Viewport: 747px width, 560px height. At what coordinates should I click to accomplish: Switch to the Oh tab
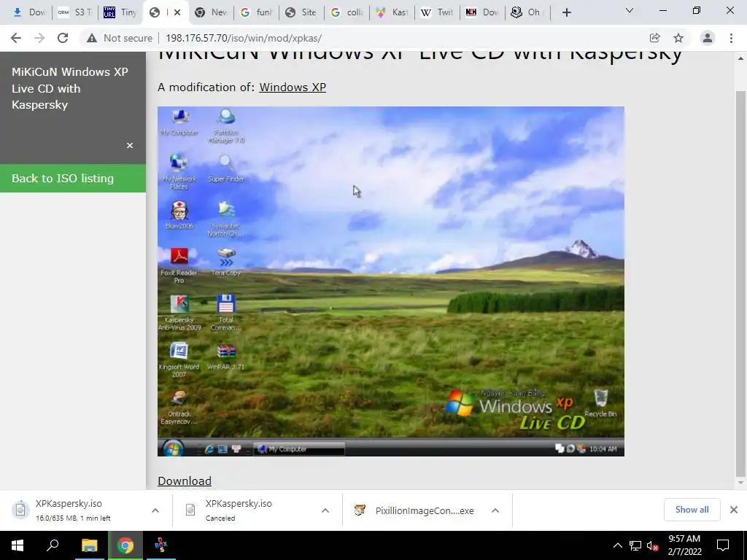click(x=527, y=12)
